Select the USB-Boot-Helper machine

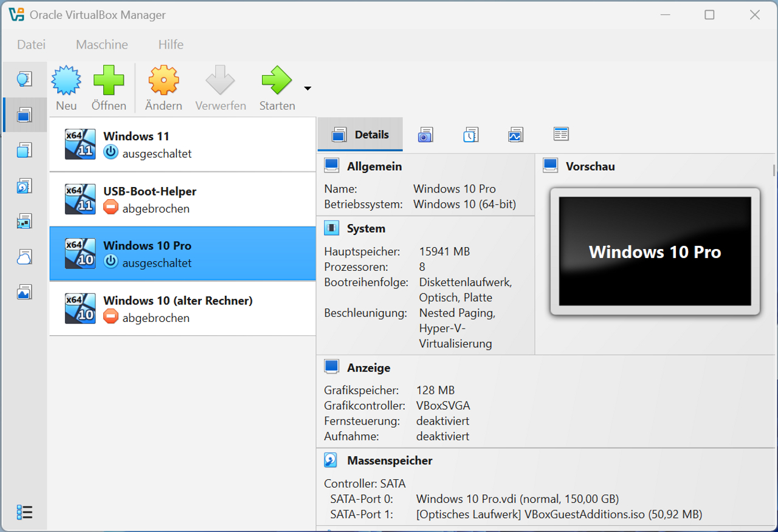coord(182,199)
